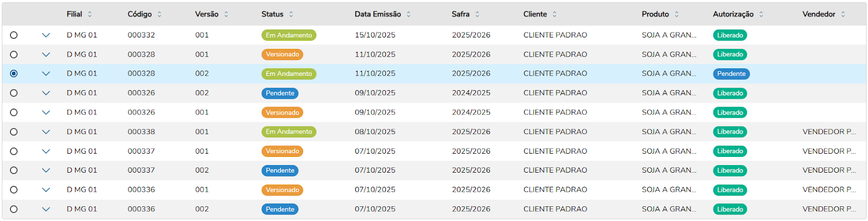This screenshot has height=221, width=868.
Task: Select the 000338 row radio button
Action: click(x=14, y=132)
